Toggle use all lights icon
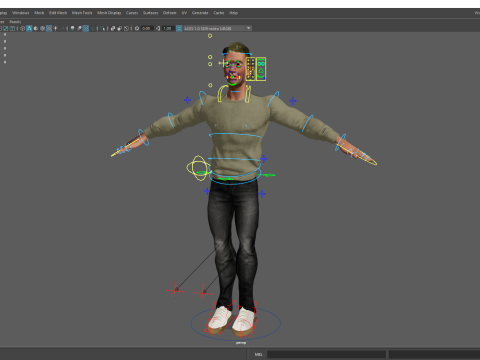 click(x=55, y=28)
